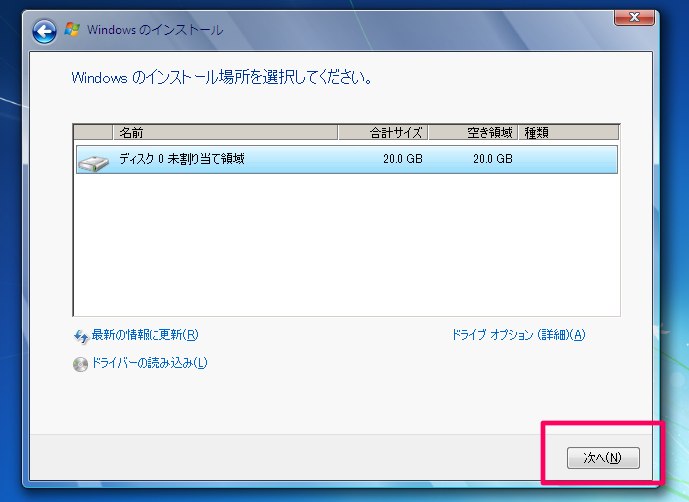Click the Windows flag logo in title bar
Image resolution: width=689 pixels, height=502 pixels.
pos(72,29)
